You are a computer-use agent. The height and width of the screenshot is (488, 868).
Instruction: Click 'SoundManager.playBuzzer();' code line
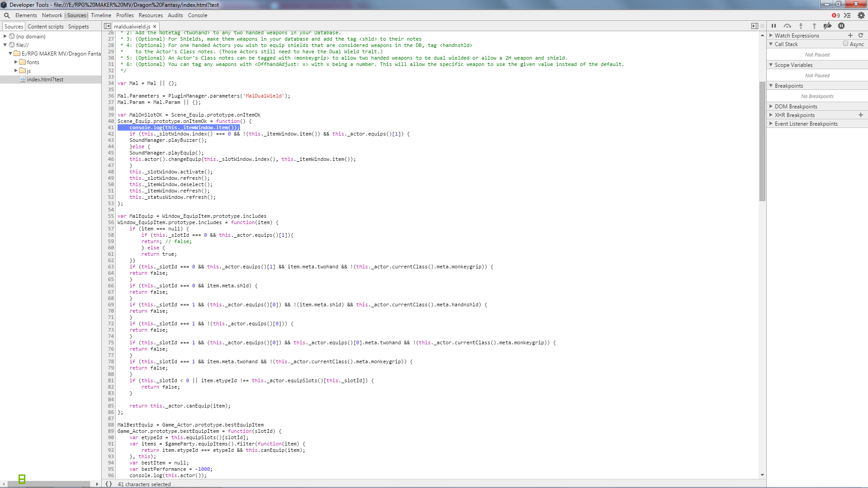pyautogui.click(x=168, y=140)
